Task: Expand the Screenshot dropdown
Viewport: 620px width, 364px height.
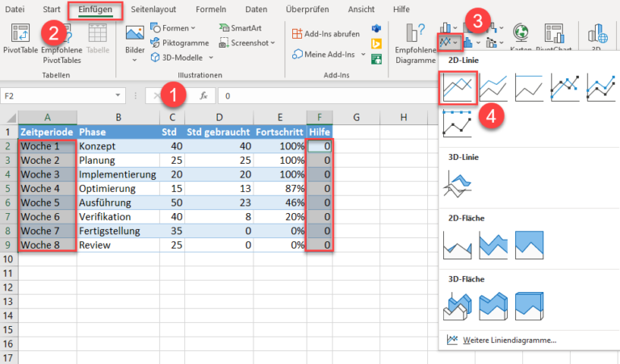Action: click(x=273, y=43)
